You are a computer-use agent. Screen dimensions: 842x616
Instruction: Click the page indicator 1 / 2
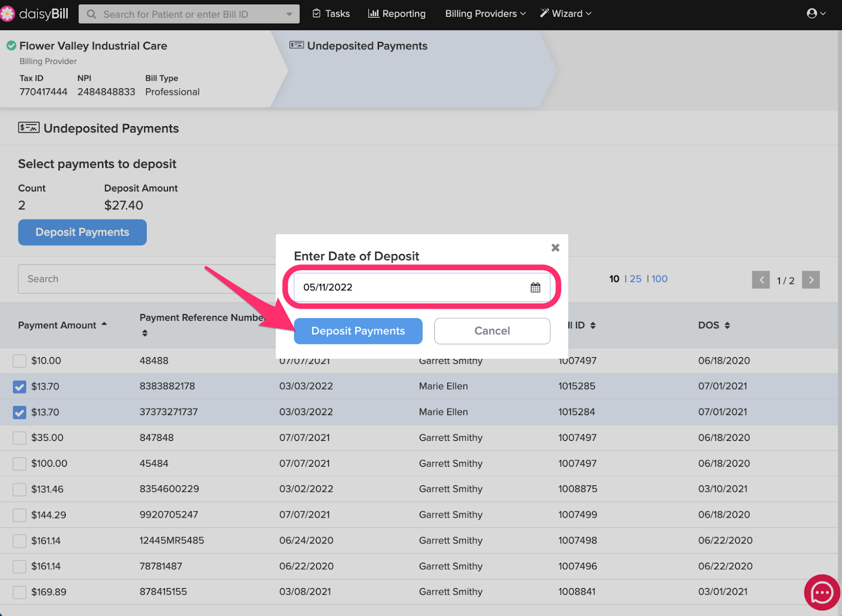786,280
